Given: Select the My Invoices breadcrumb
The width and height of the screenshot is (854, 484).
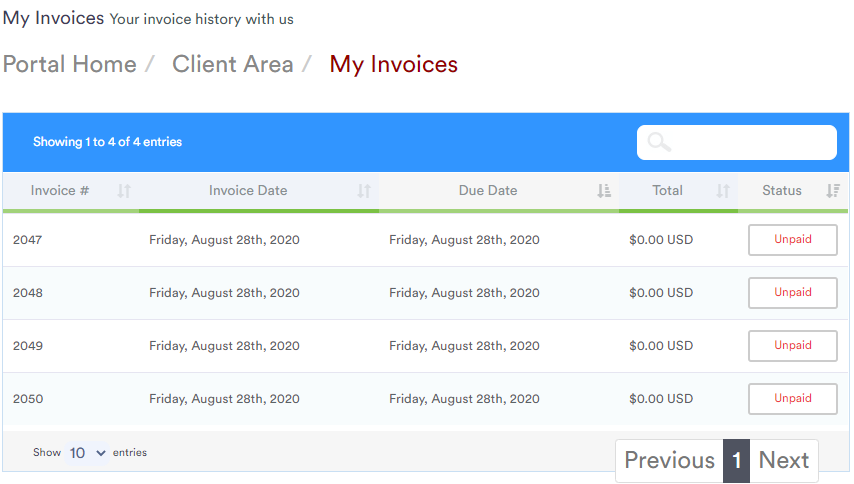Looking at the screenshot, I should [x=393, y=64].
